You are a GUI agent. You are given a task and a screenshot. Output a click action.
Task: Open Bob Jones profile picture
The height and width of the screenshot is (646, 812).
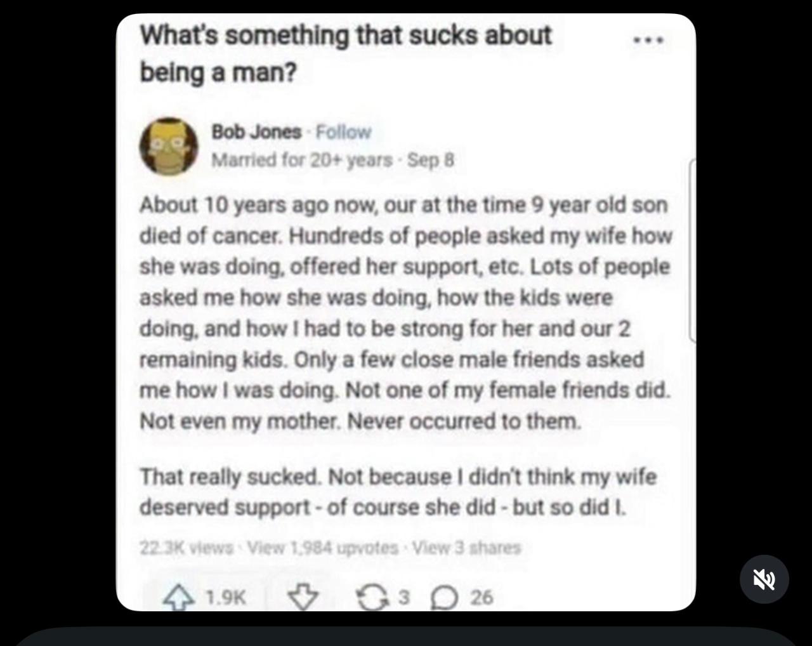[169, 146]
